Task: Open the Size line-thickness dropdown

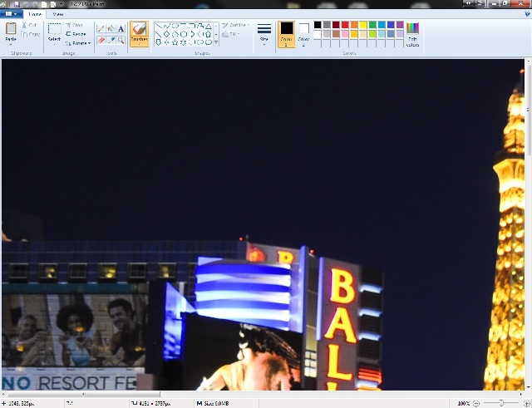Action: (264, 34)
